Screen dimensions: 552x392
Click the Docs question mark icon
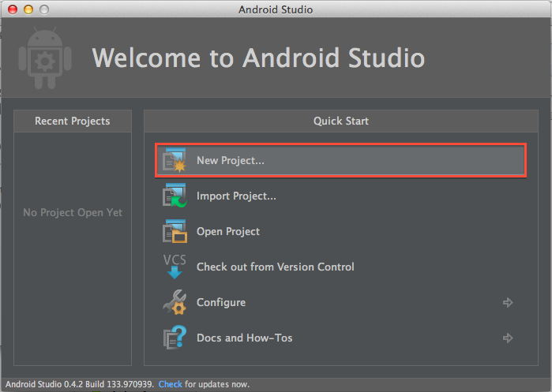point(175,338)
